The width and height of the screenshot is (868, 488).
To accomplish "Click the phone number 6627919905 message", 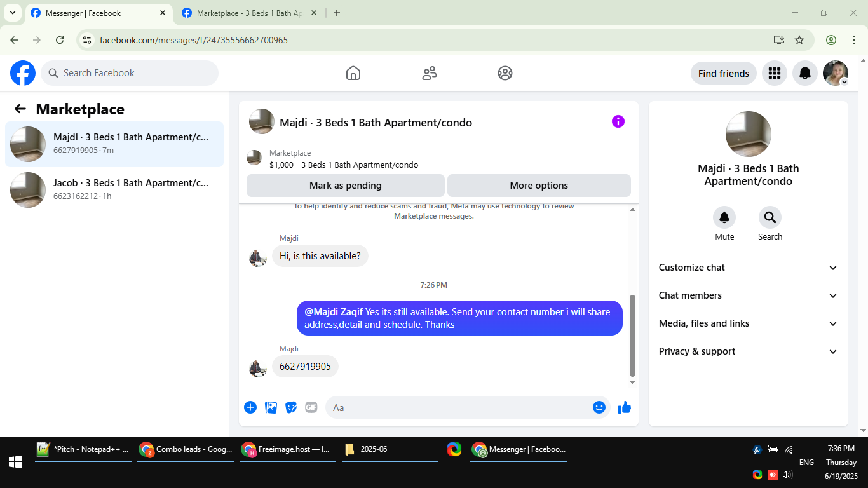I will coord(306,367).
